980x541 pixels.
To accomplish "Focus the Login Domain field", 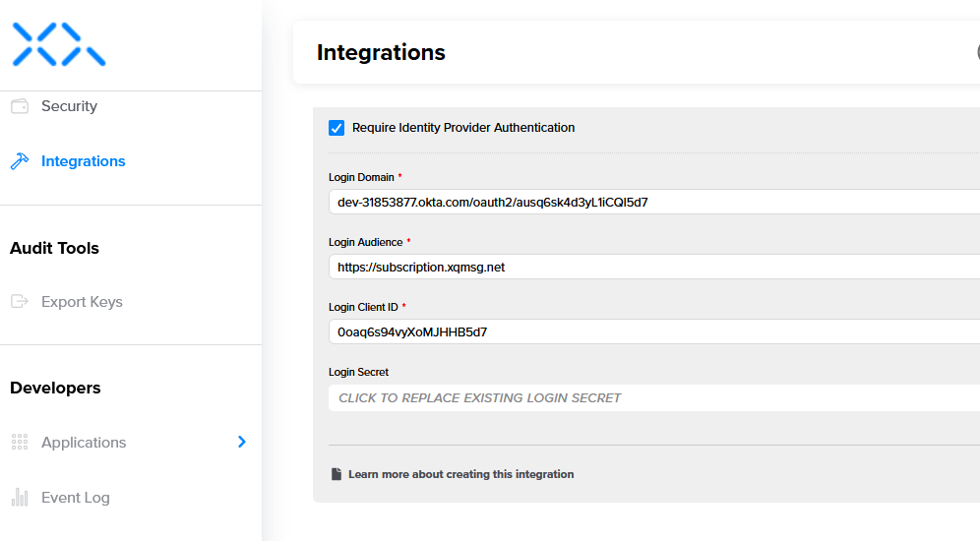I will (x=649, y=203).
